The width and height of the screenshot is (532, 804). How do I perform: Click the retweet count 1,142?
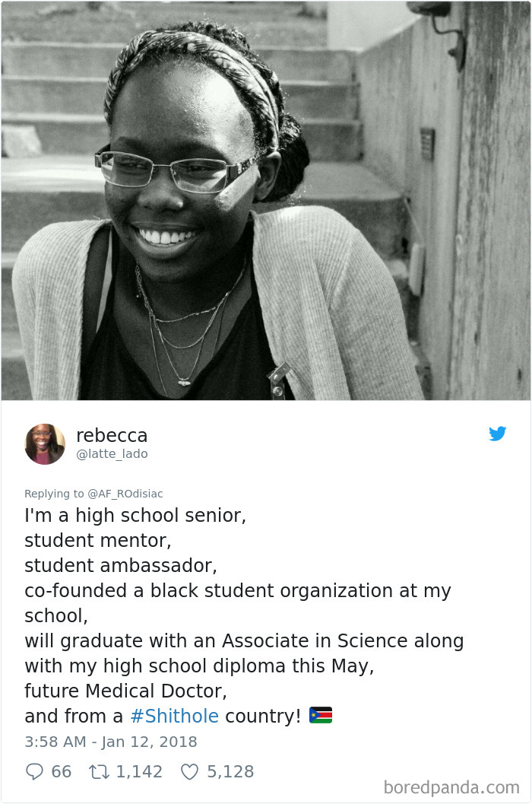click(x=139, y=771)
